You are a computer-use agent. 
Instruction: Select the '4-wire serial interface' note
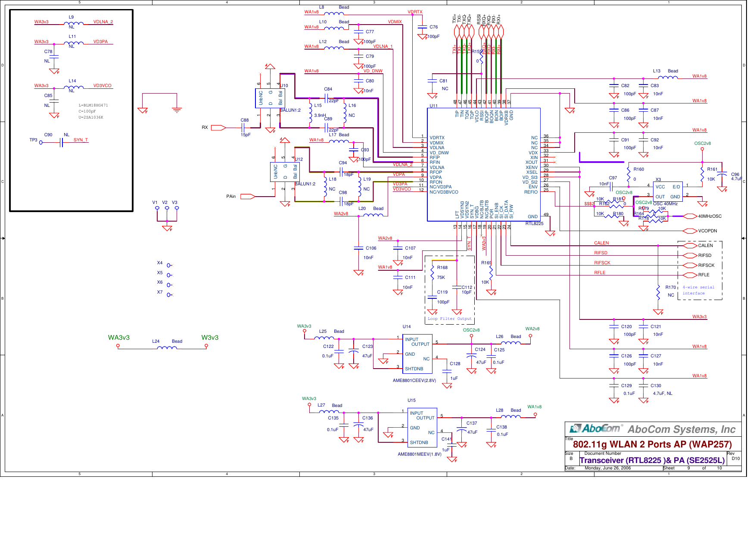click(698, 290)
